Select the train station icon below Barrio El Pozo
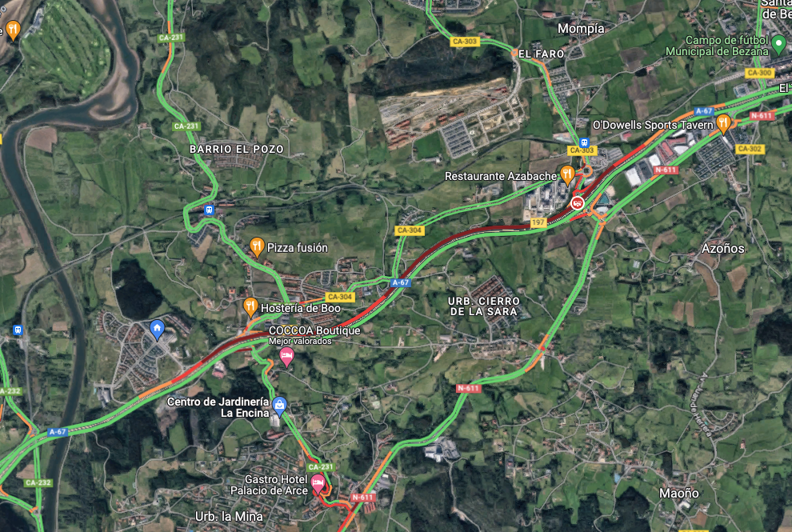The height and width of the screenshot is (532, 792). pyautogui.click(x=209, y=210)
